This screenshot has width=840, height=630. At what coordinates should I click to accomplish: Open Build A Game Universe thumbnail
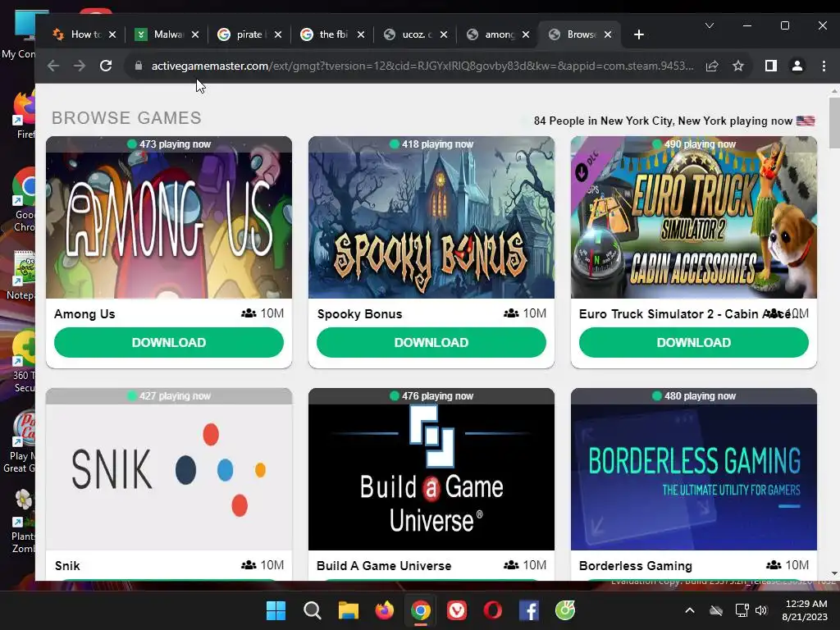[x=431, y=469]
